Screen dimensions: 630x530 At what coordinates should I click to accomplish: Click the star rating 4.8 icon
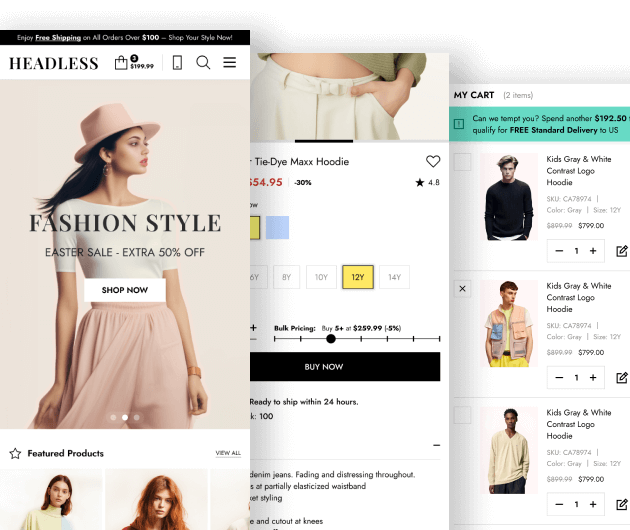(x=420, y=183)
